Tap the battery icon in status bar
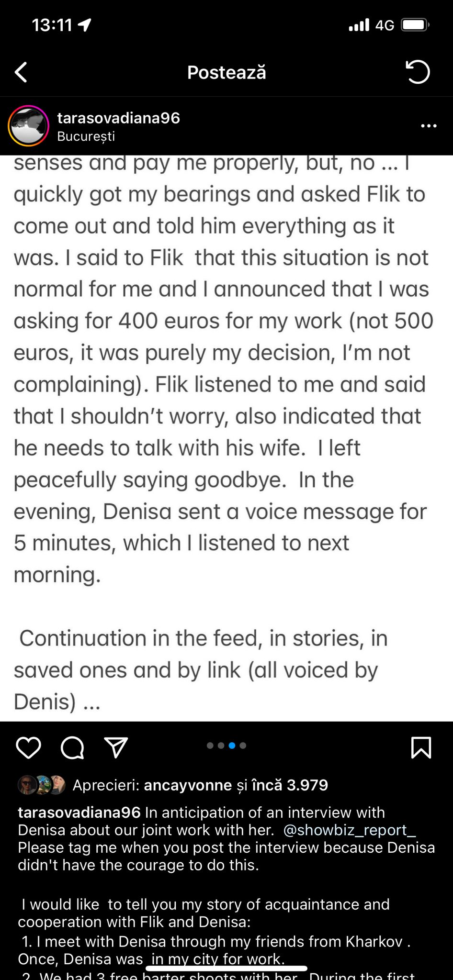The height and width of the screenshot is (980, 453). (415, 25)
